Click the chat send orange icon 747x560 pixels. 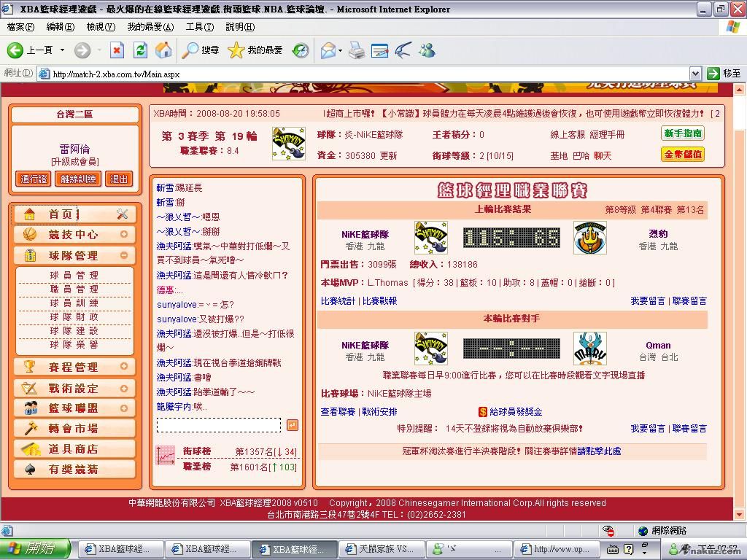pos(293,425)
